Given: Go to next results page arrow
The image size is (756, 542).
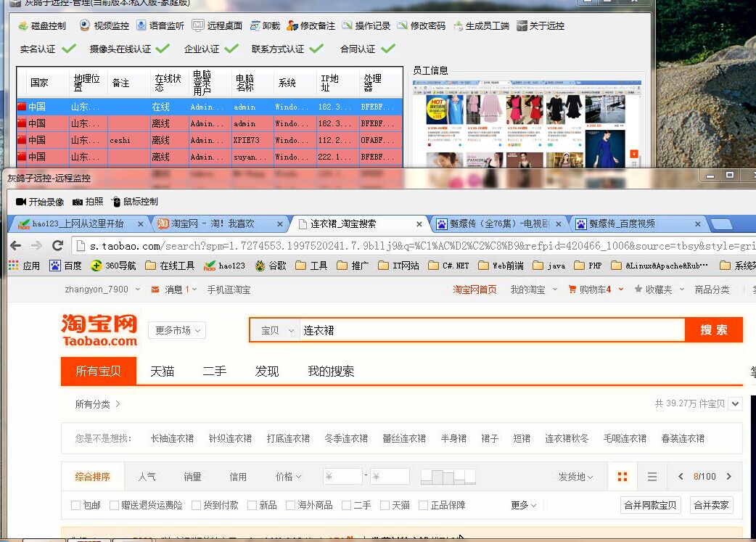Looking at the screenshot, I should [x=729, y=477].
